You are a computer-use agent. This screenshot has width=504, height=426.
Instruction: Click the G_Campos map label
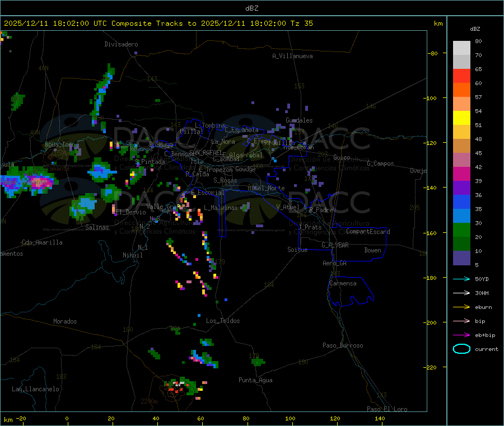point(381,163)
